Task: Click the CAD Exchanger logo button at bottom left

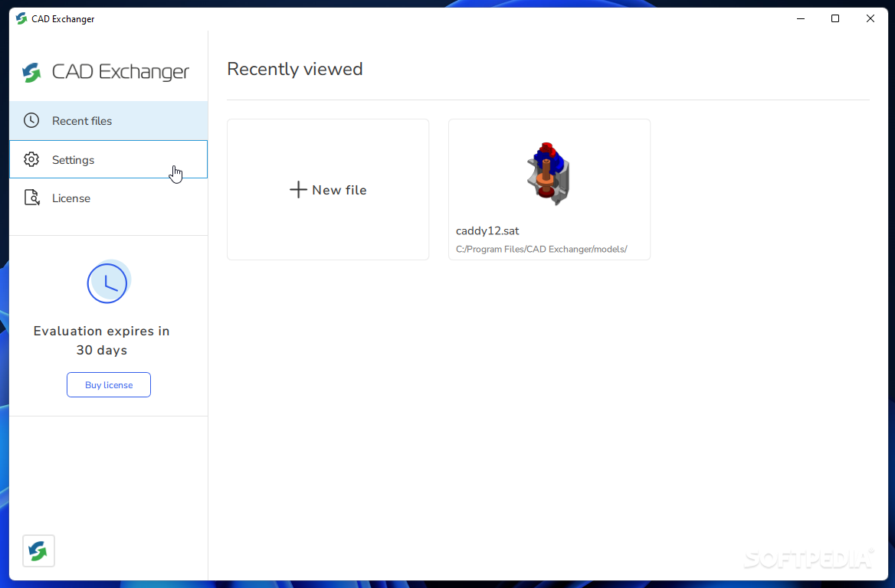Action: tap(38, 551)
